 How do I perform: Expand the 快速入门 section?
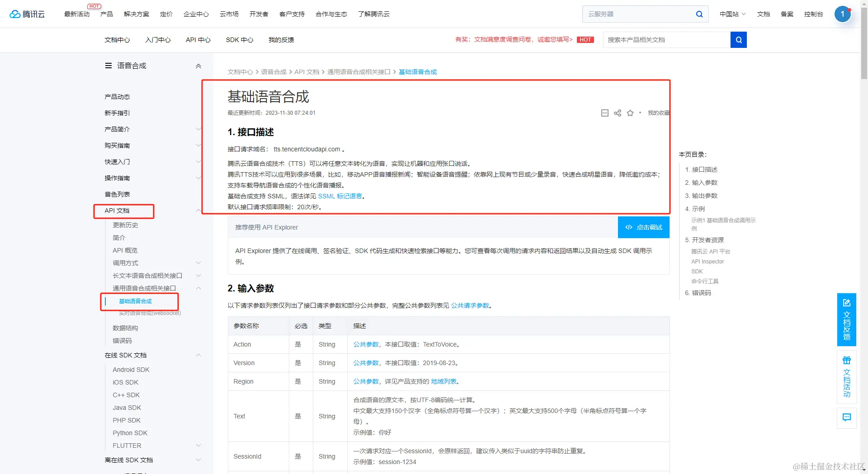[x=198, y=162]
